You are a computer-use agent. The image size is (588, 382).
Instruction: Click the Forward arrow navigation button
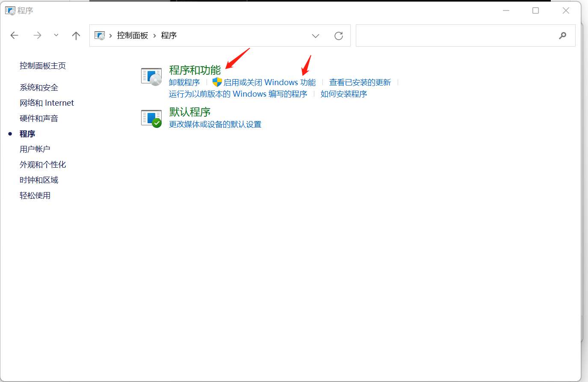[x=38, y=36]
